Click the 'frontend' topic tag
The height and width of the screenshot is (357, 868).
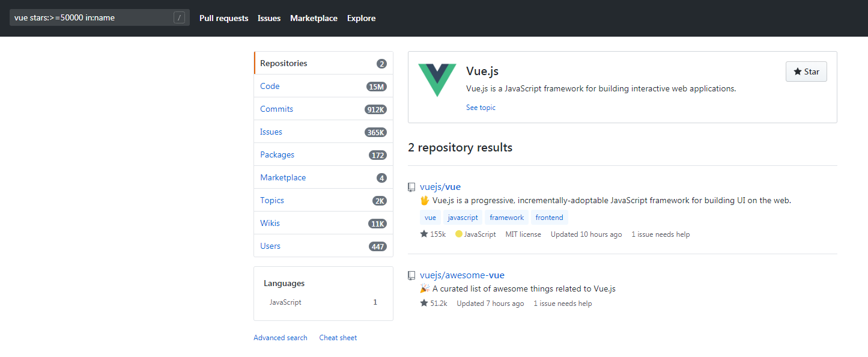click(x=549, y=218)
